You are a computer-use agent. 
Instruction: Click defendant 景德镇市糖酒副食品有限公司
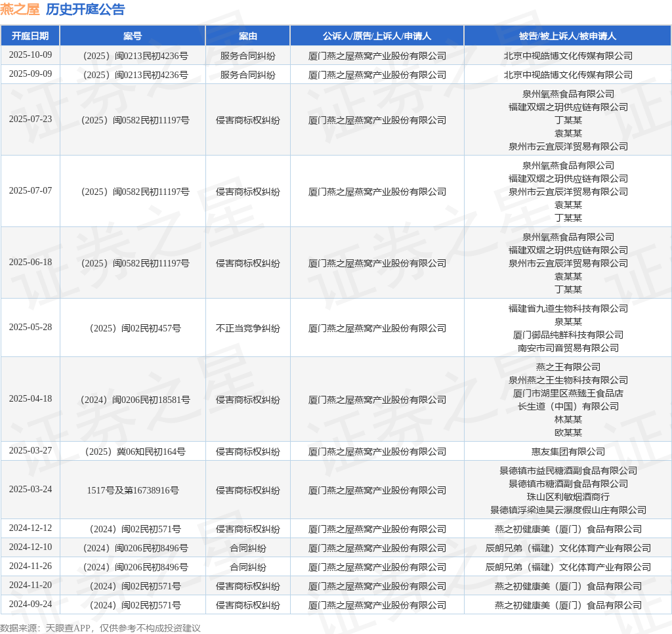point(568,484)
